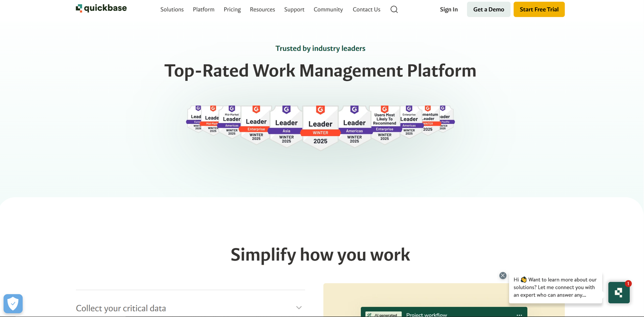
Task: Click the red Leader Winter 2025 center badge
Action: [320, 128]
